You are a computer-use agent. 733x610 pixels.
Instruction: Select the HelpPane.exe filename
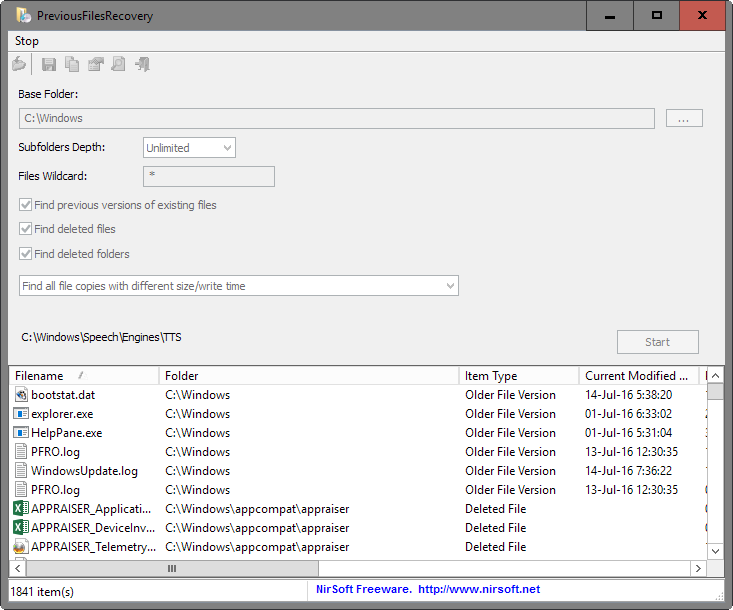click(66, 433)
